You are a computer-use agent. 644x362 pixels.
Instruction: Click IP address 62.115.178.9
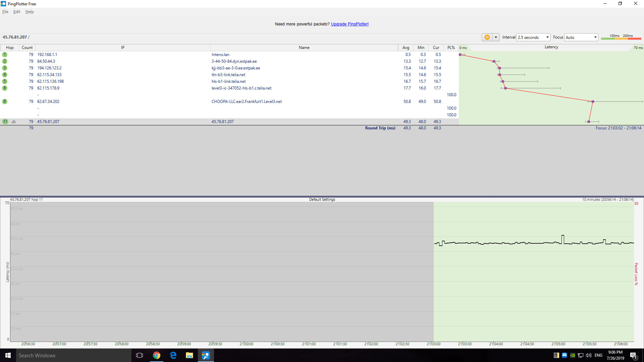coord(48,88)
